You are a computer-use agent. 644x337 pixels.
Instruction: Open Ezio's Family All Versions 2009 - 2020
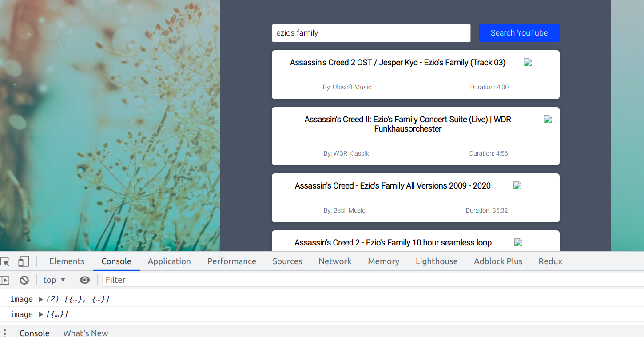pyautogui.click(x=393, y=186)
